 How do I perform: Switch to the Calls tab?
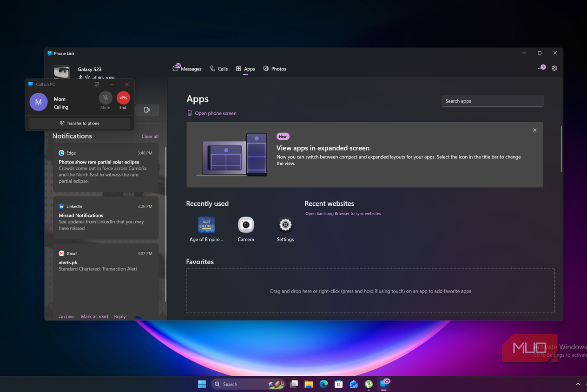point(218,69)
